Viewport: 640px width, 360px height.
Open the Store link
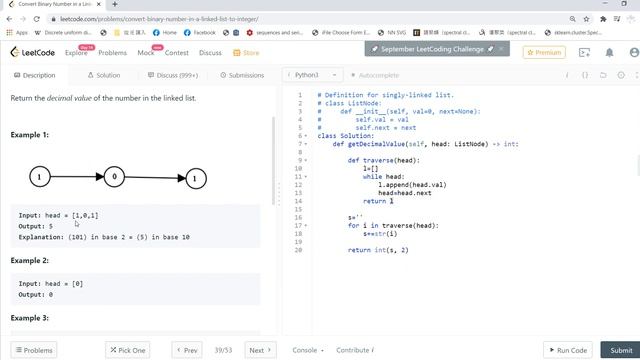pyautogui.click(x=246, y=53)
